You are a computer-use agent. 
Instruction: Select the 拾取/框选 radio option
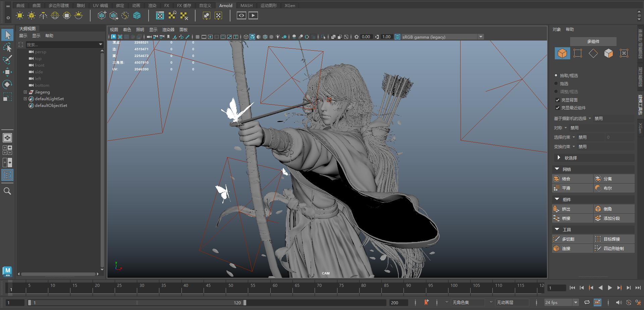[556, 75]
